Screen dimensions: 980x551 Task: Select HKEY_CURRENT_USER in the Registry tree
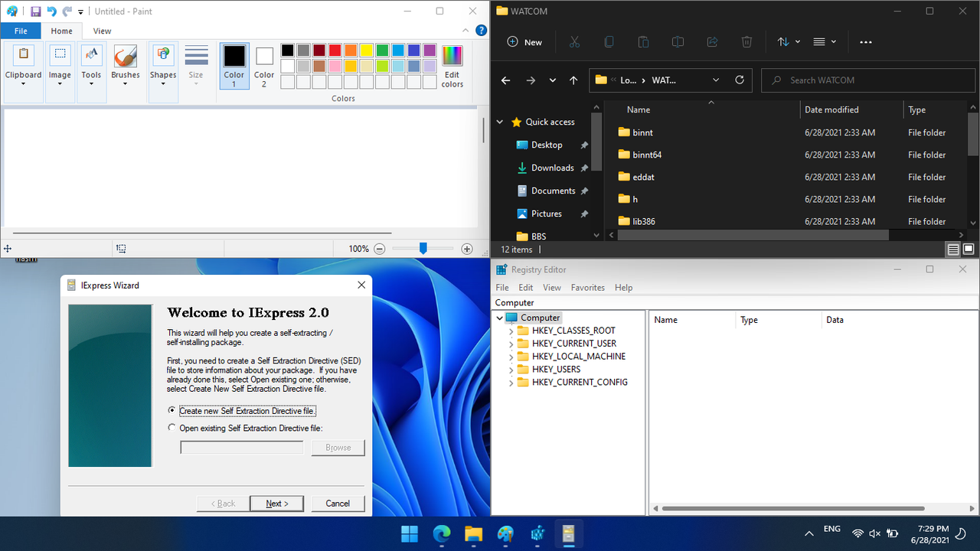tap(574, 344)
